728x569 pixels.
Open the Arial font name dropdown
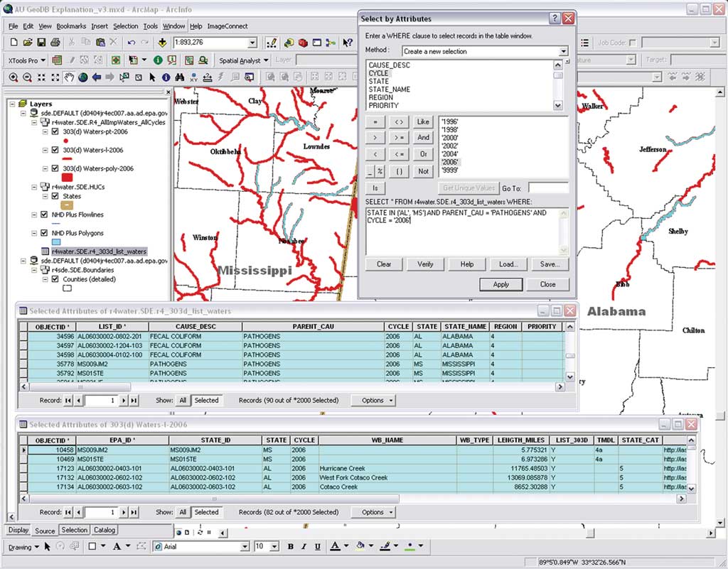click(245, 547)
